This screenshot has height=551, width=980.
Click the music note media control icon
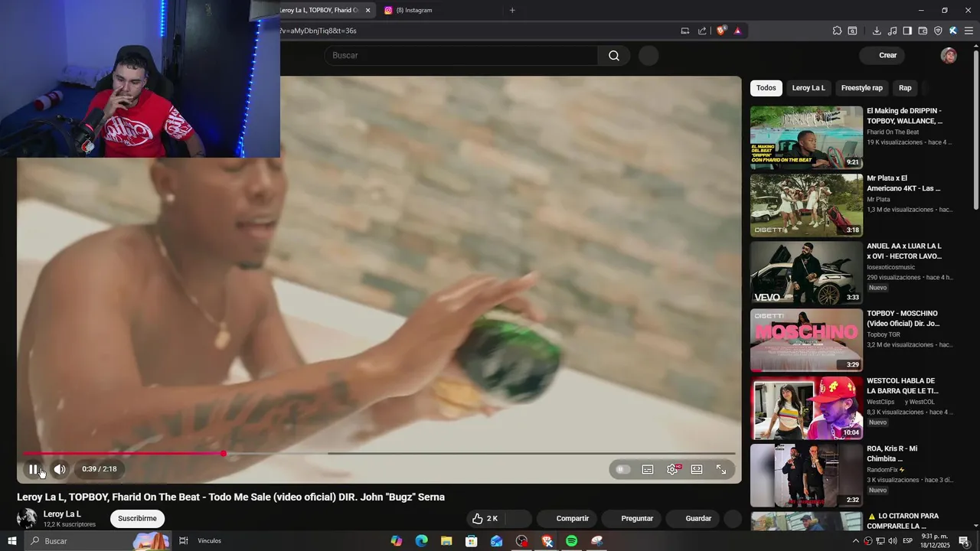[892, 31]
